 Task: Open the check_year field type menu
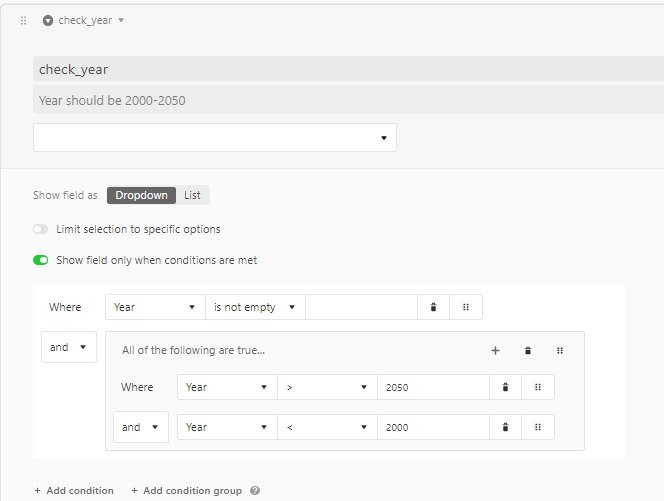(84, 20)
